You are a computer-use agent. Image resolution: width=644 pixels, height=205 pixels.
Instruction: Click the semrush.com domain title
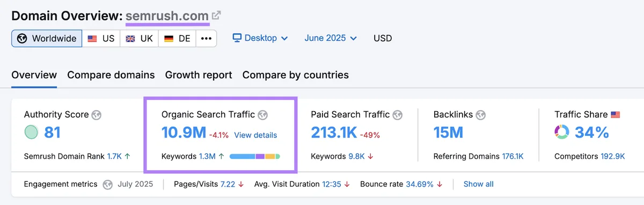click(x=167, y=16)
